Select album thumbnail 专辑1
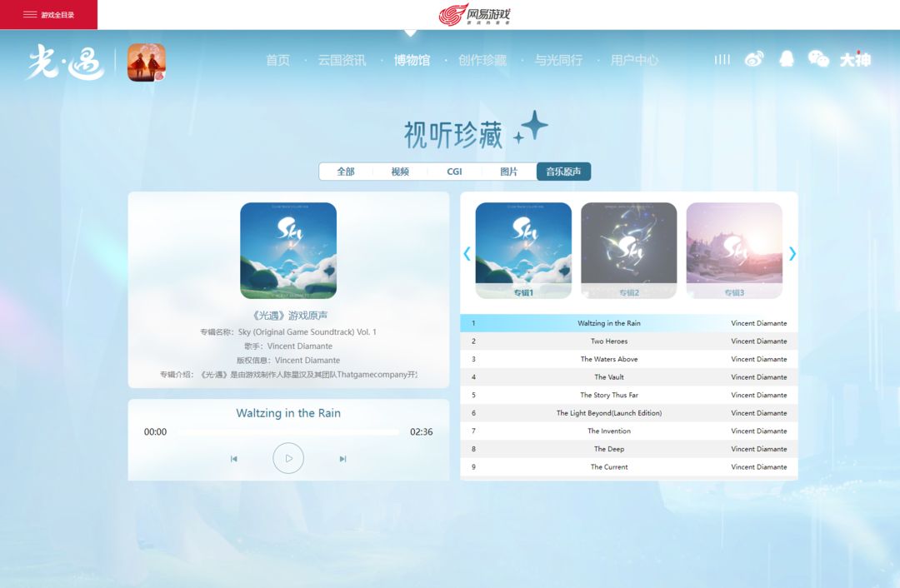This screenshot has height=588, width=900. [x=523, y=250]
